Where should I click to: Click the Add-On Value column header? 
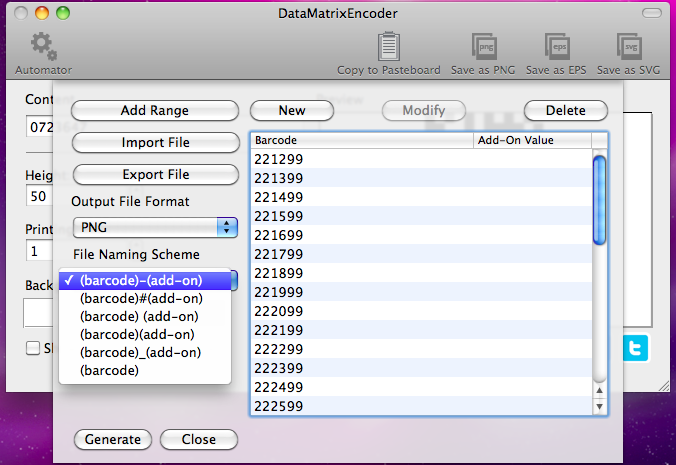click(x=532, y=140)
